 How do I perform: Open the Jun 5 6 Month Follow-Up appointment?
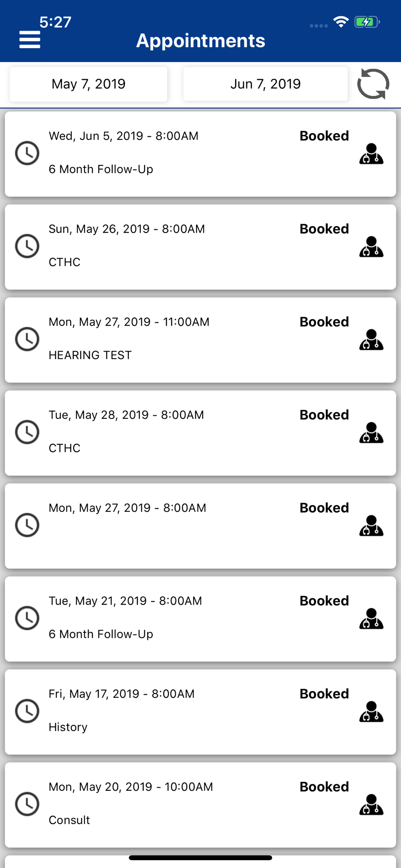click(x=200, y=154)
